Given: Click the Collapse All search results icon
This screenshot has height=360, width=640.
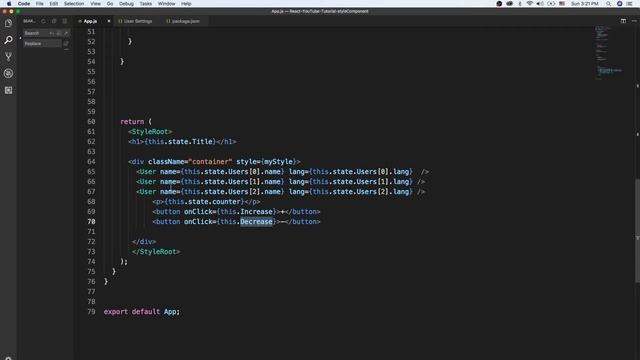Looking at the screenshot, I should tap(64, 21).
